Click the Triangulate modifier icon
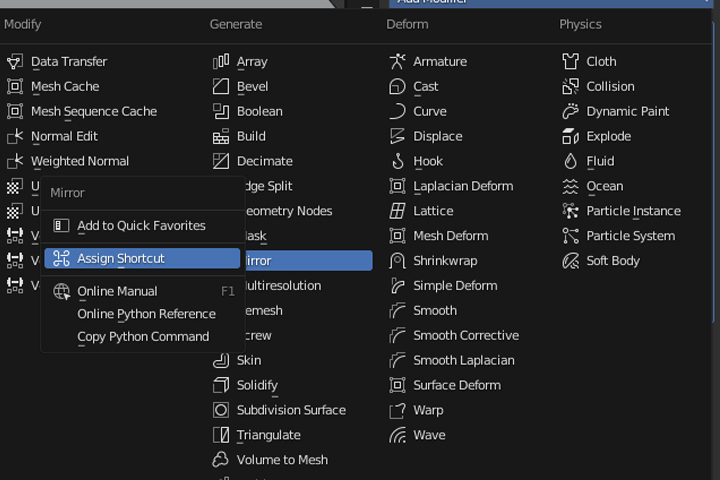This screenshot has width=720, height=480. [221, 435]
